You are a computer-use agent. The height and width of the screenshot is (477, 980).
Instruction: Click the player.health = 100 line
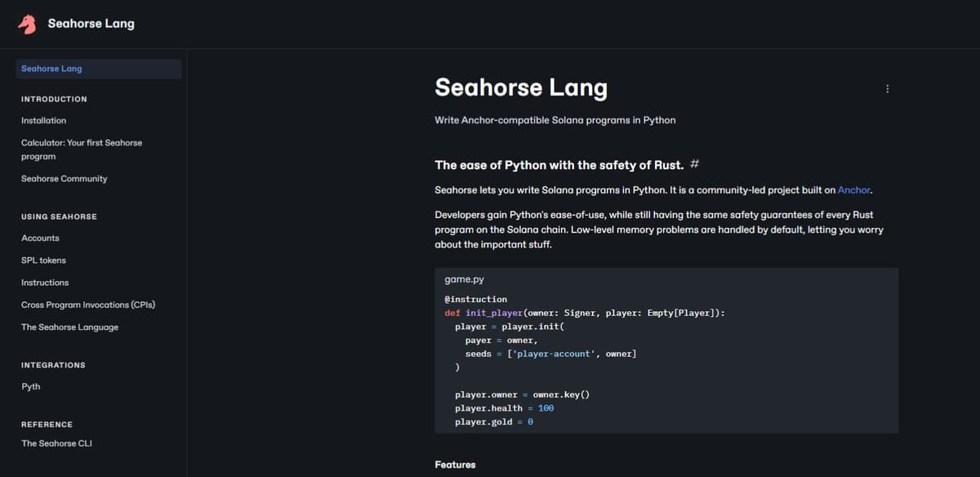point(504,408)
